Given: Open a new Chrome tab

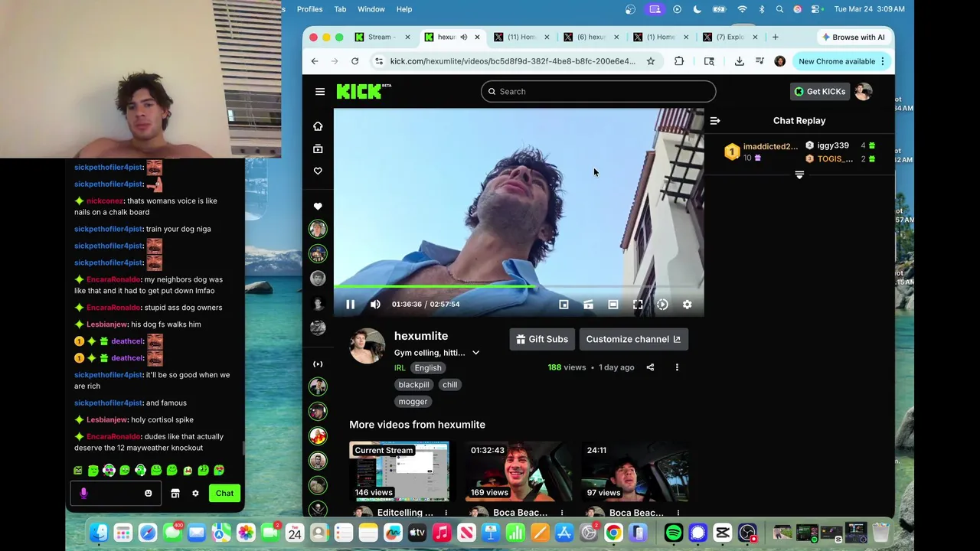Looking at the screenshot, I should click(775, 37).
